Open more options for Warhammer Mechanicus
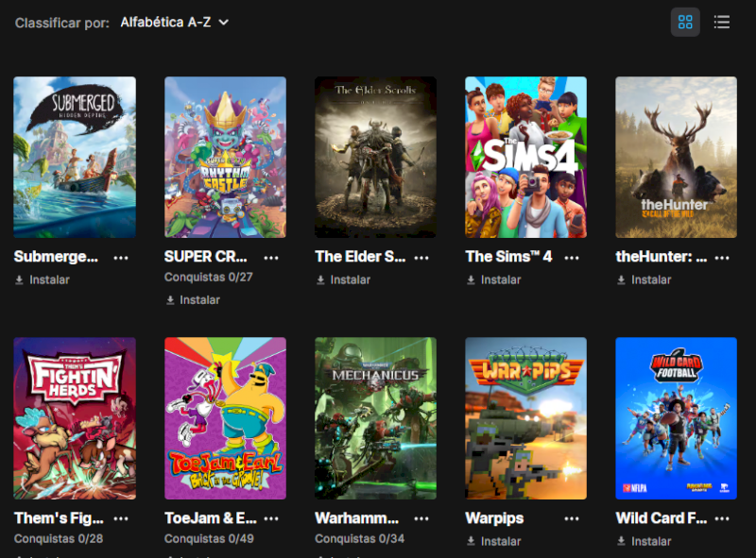 (x=421, y=518)
